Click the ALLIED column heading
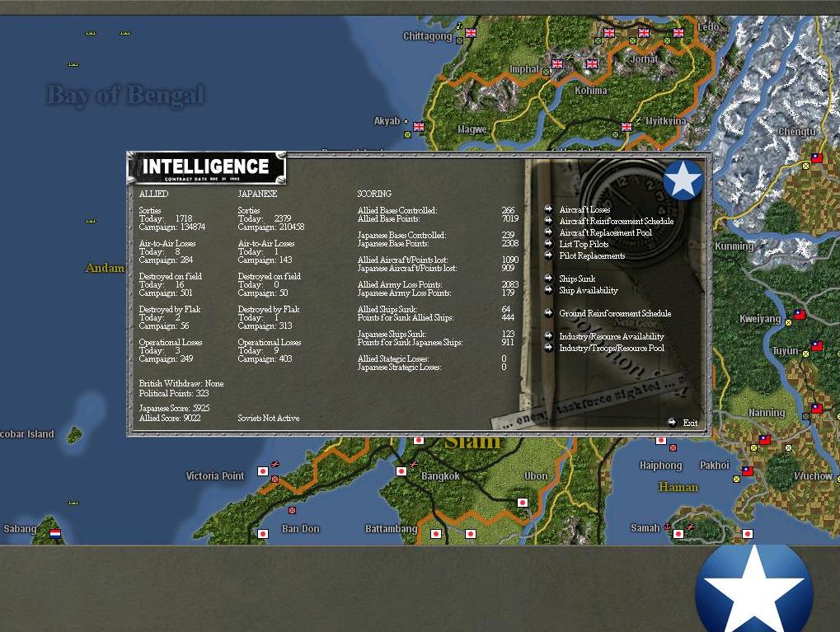Viewport: 840px width, 632px height. coord(153,194)
